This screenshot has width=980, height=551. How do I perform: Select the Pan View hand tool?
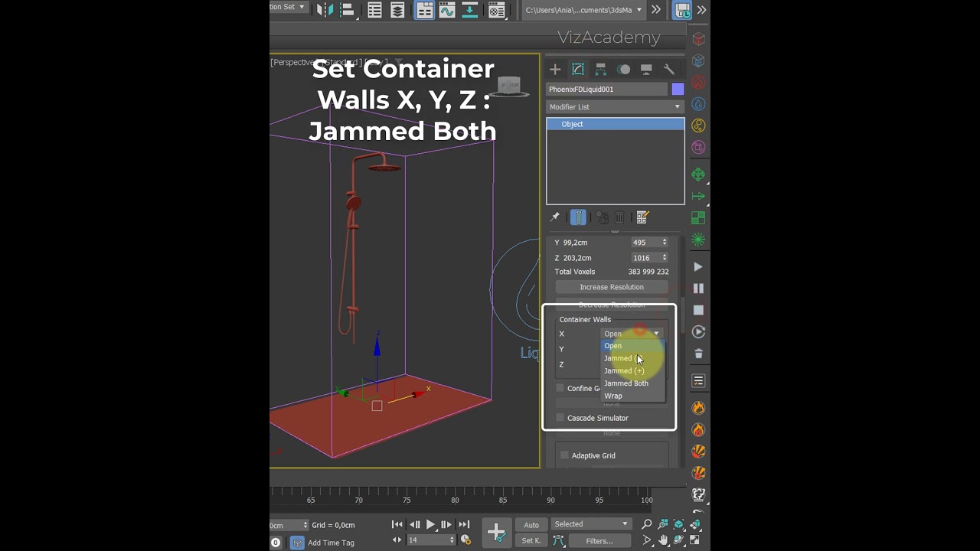[663, 540]
